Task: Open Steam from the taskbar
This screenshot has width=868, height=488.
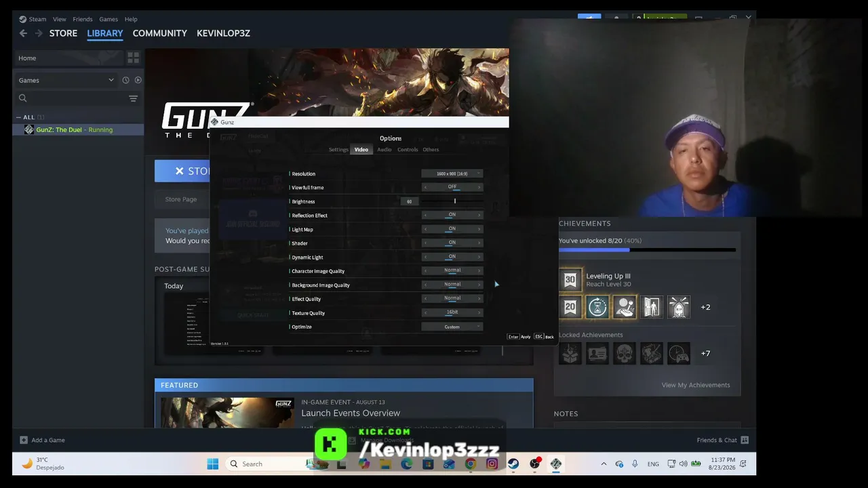Action: (x=513, y=464)
